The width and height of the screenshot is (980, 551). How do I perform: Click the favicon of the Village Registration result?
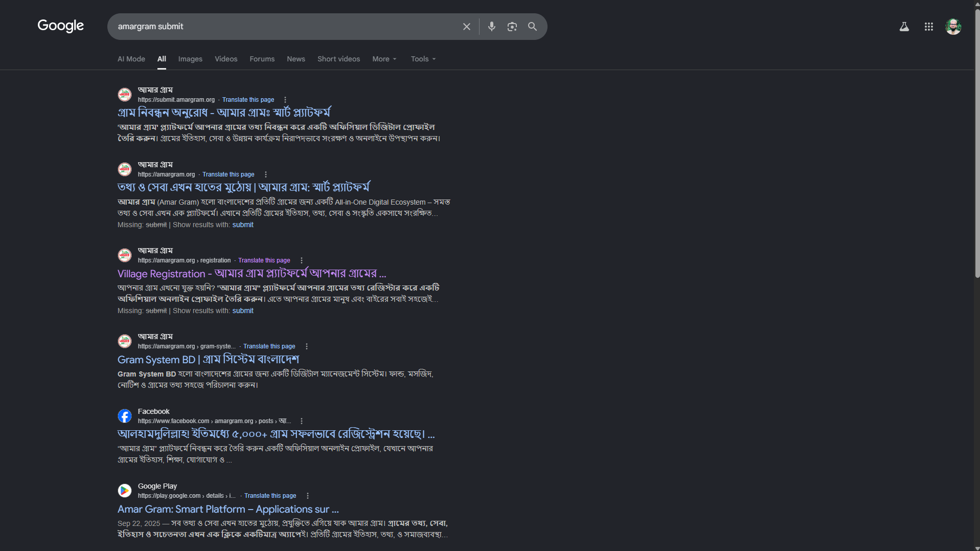click(125, 255)
